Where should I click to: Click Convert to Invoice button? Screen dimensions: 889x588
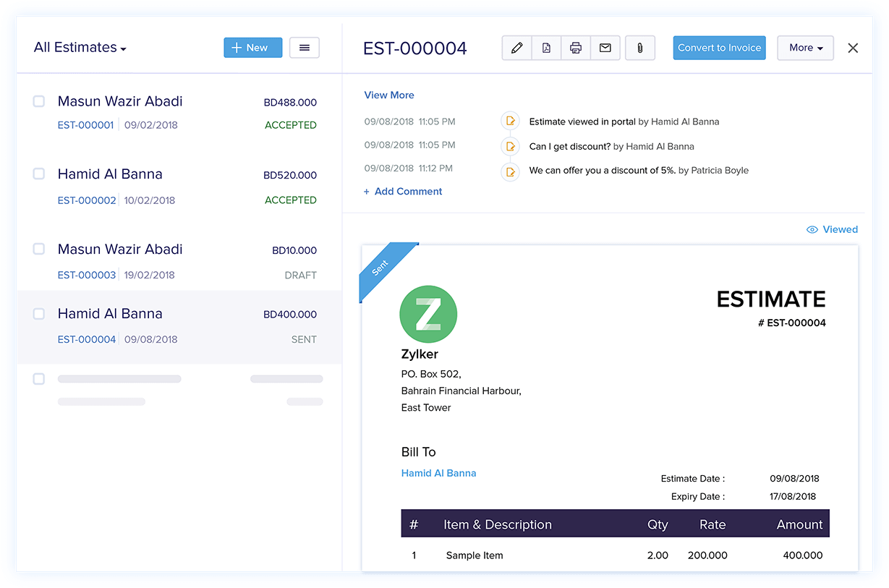[719, 48]
